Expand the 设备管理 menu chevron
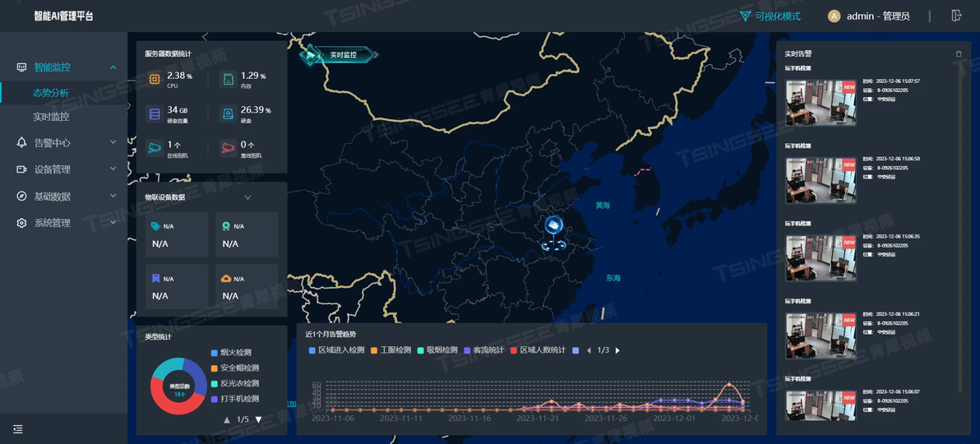 click(x=113, y=169)
